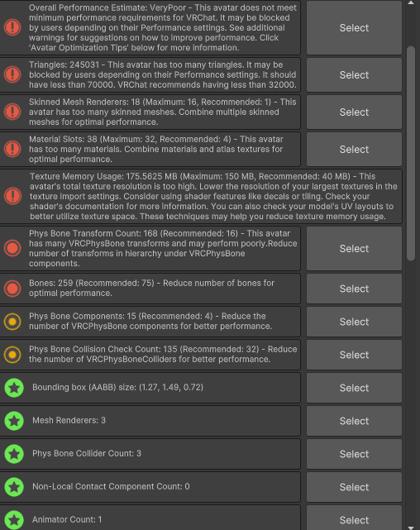Click the yellow warning icon for Phys Bone Components
This screenshot has width=420, height=530.
coord(12,322)
